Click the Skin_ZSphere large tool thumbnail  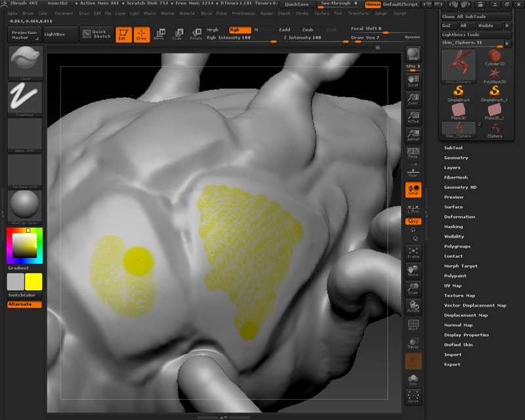[458, 66]
